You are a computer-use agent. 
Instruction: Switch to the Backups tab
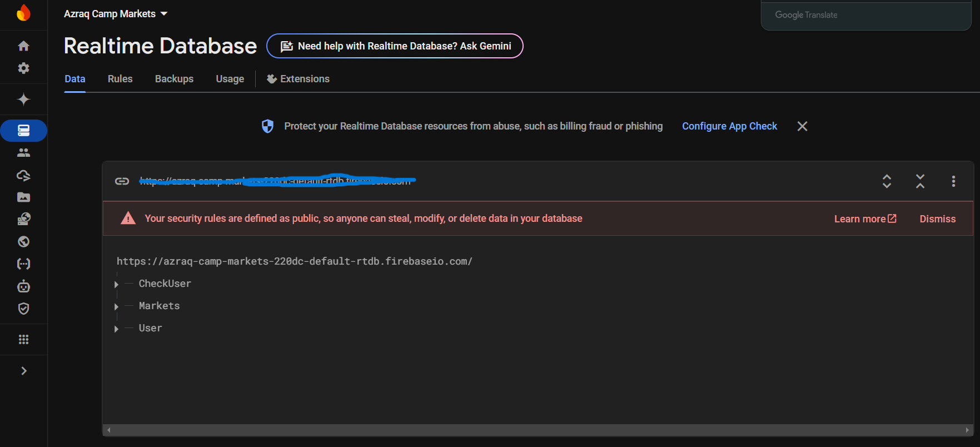[x=174, y=79]
